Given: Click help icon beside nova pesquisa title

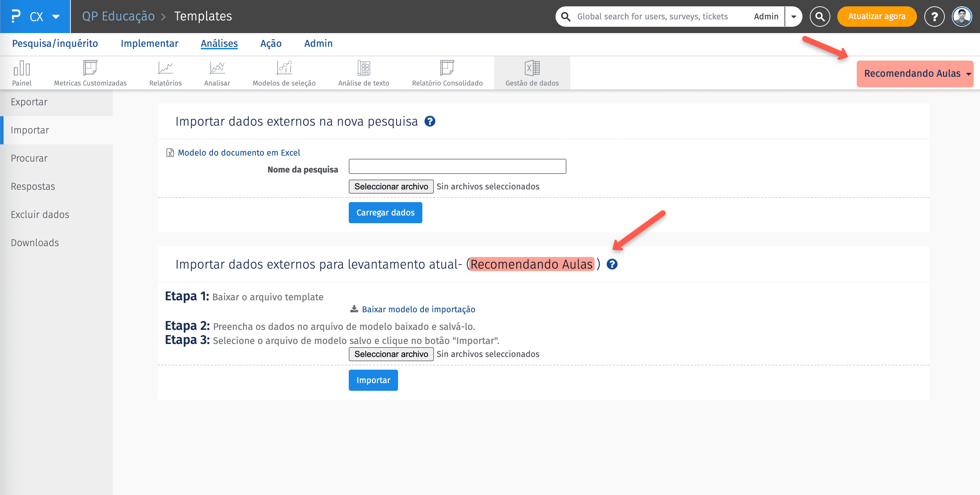Looking at the screenshot, I should 430,121.
